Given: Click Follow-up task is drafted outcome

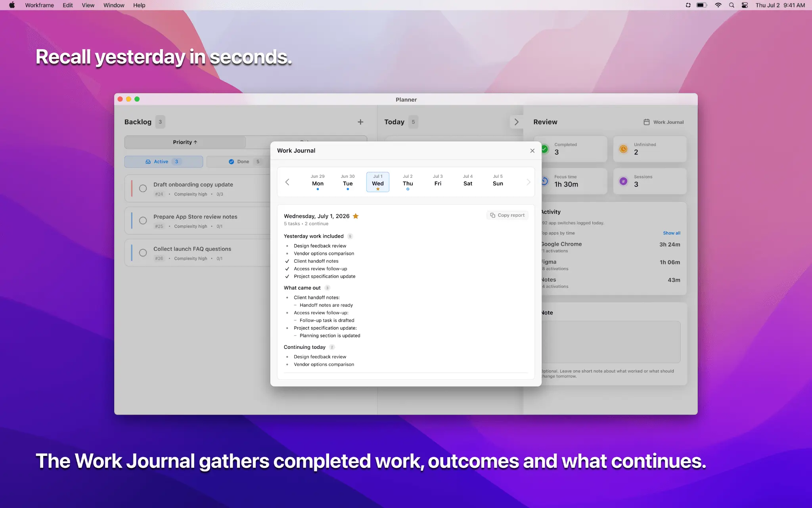Looking at the screenshot, I should (327, 320).
